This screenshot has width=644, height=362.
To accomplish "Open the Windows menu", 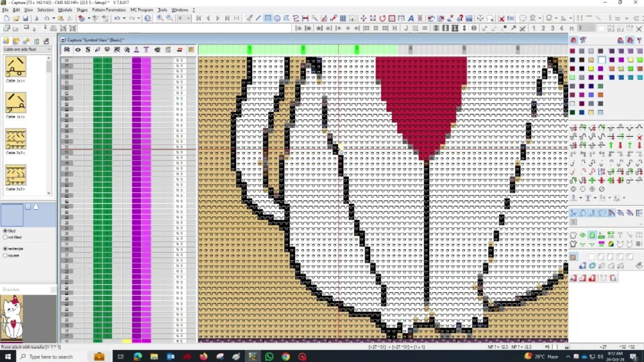I will tap(180, 10).
